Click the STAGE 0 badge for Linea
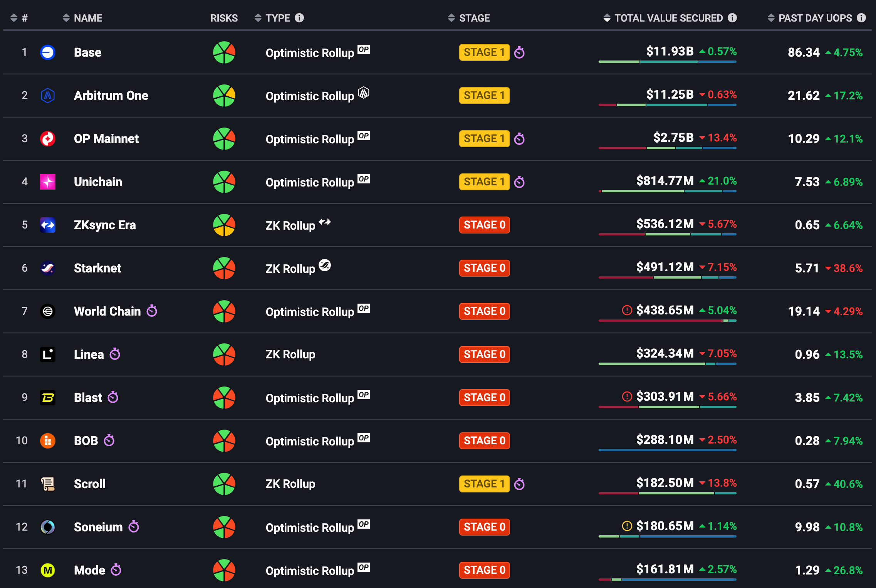This screenshot has width=876, height=588. (484, 354)
